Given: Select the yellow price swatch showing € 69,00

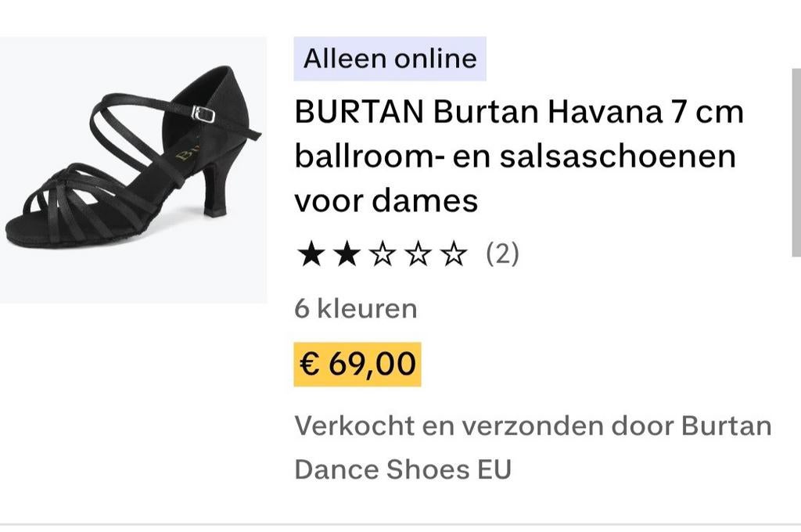Looking at the screenshot, I should (357, 362).
